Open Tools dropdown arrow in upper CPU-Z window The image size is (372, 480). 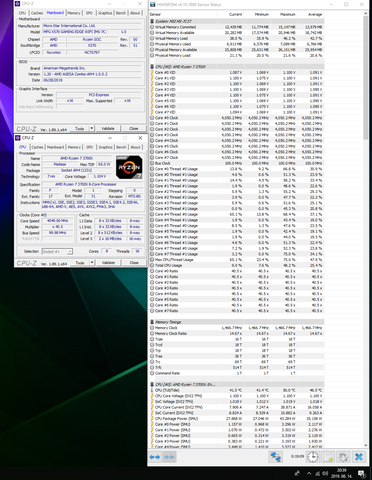pos(92,128)
